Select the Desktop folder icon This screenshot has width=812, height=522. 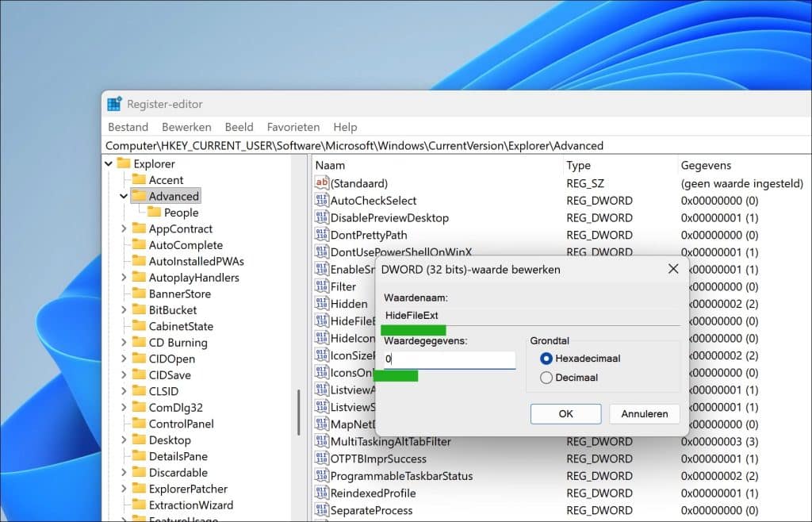(x=139, y=439)
